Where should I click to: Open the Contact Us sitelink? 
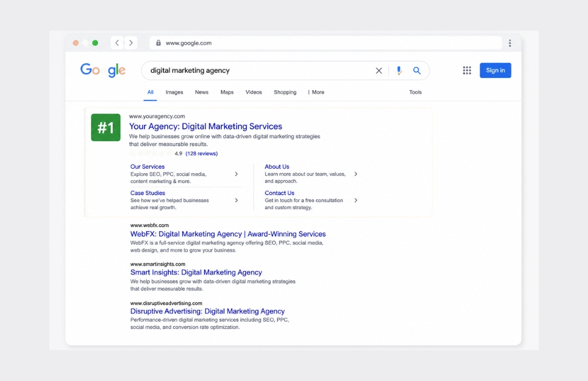(x=279, y=193)
